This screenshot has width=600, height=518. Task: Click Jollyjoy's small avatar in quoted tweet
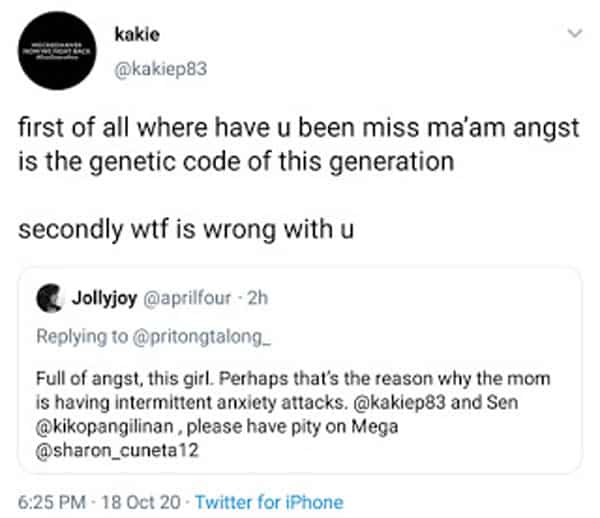point(49,298)
